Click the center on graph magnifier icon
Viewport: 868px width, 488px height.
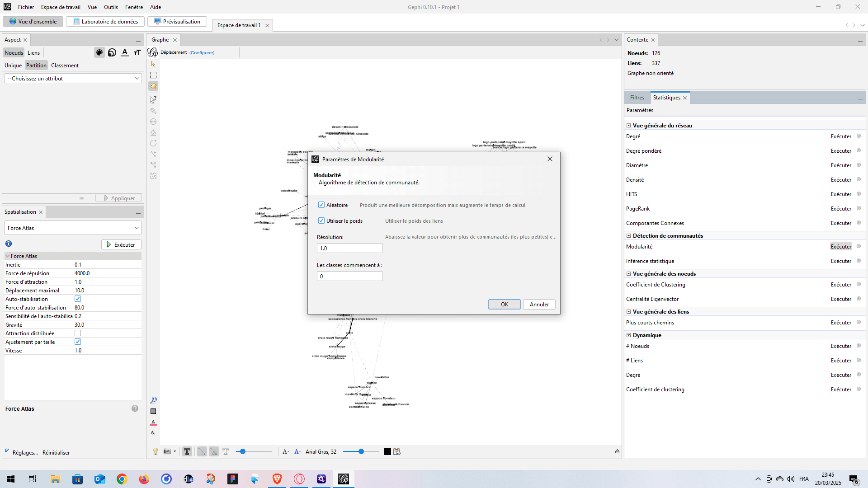point(153,400)
